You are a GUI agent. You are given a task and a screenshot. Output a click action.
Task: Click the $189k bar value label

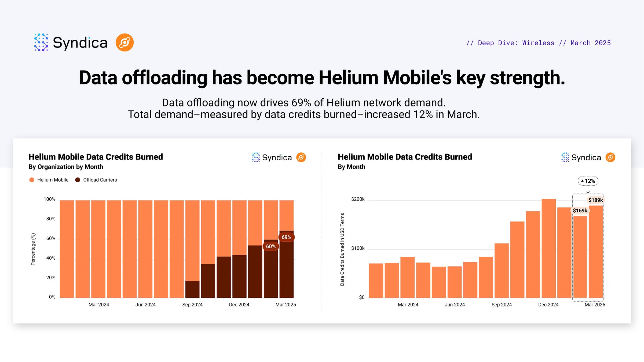point(595,200)
